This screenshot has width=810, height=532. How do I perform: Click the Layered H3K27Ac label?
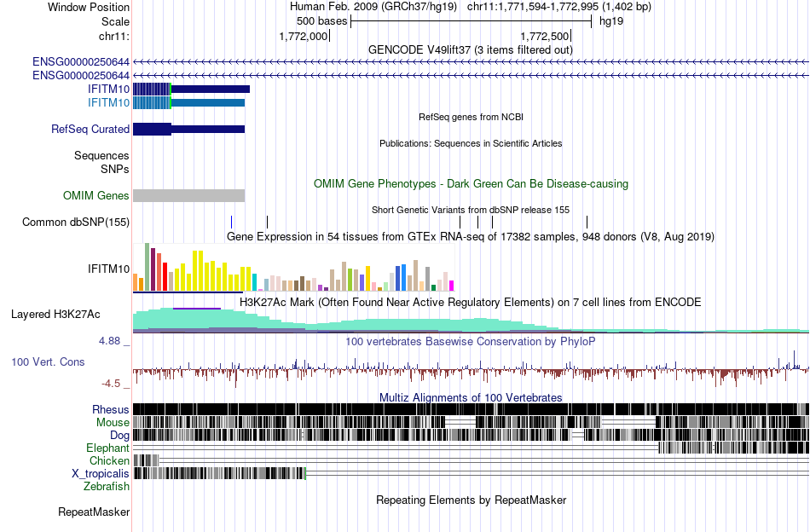point(55,314)
